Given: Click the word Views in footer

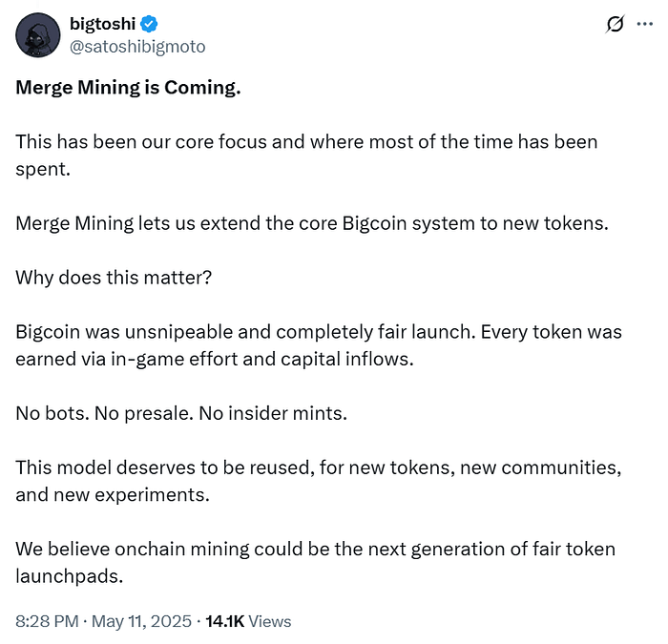Looking at the screenshot, I should pyautogui.click(x=270, y=621).
